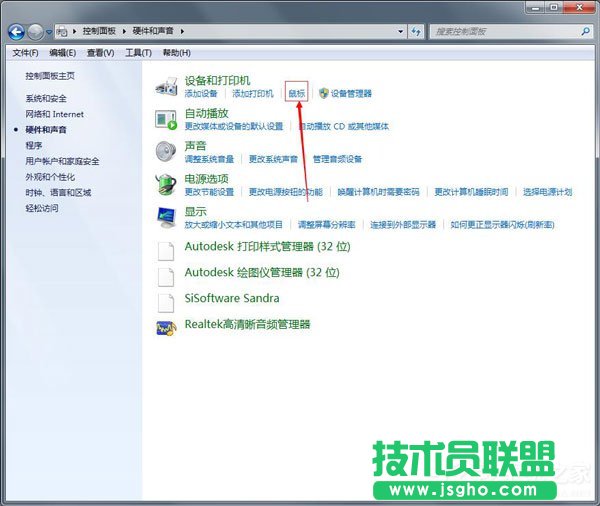Open the 设备和打印机 heading
The image size is (600, 506).
[x=217, y=80]
